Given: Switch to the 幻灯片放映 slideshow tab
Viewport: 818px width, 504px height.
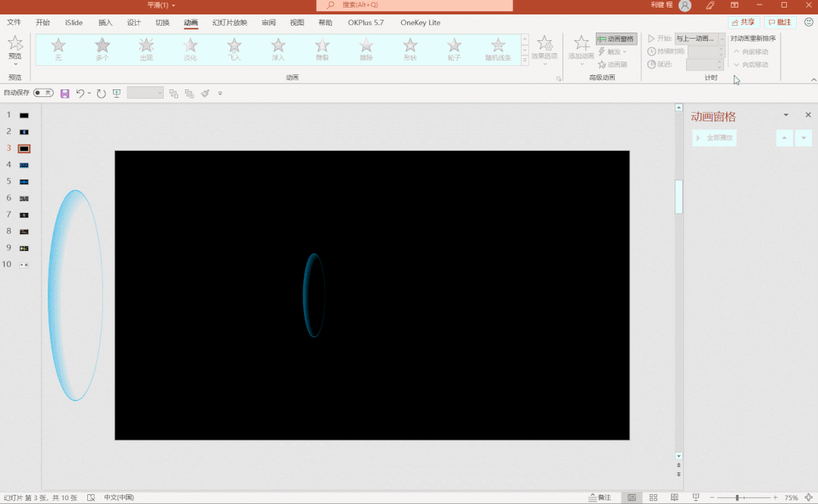Looking at the screenshot, I should [x=230, y=23].
